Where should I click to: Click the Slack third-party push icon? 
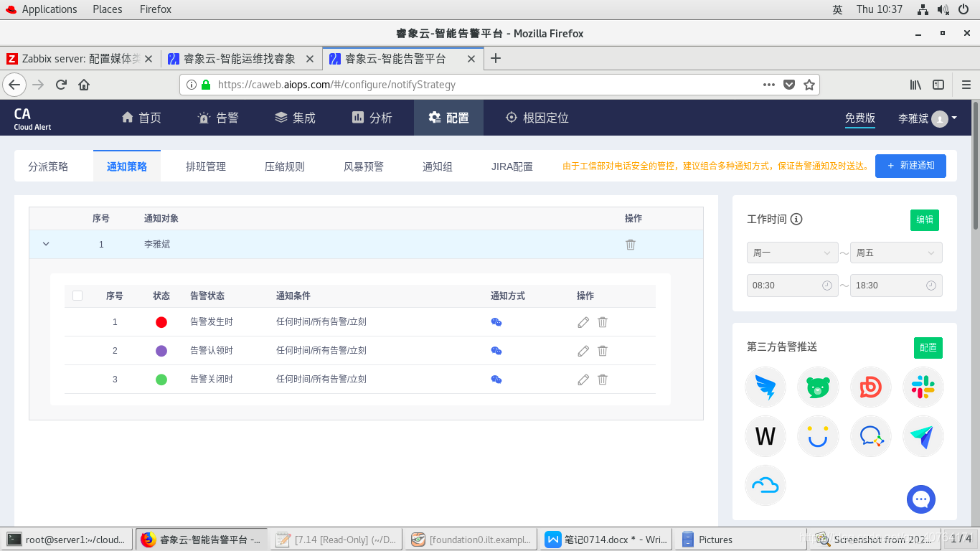tap(923, 387)
